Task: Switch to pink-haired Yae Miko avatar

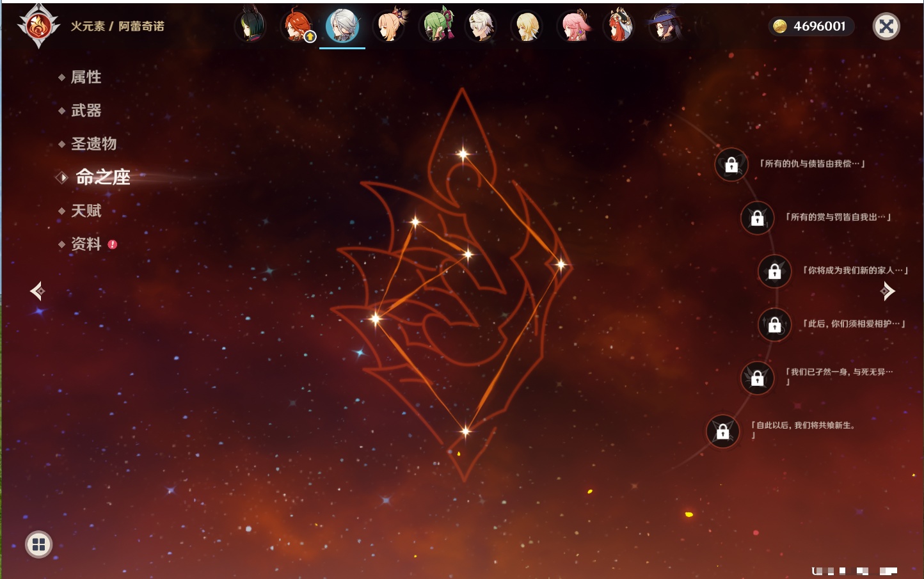Action: coord(574,26)
